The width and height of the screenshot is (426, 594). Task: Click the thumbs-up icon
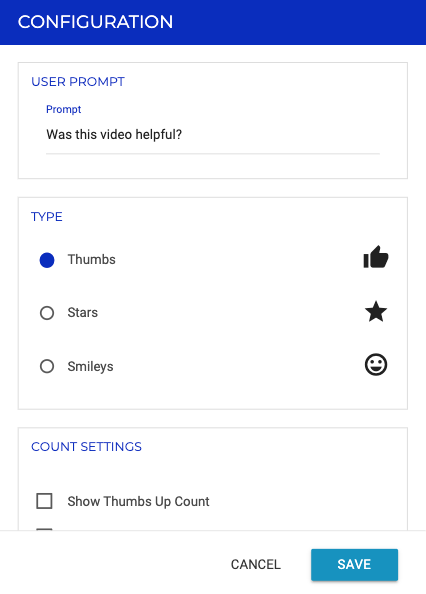click(x=376, y=257)
